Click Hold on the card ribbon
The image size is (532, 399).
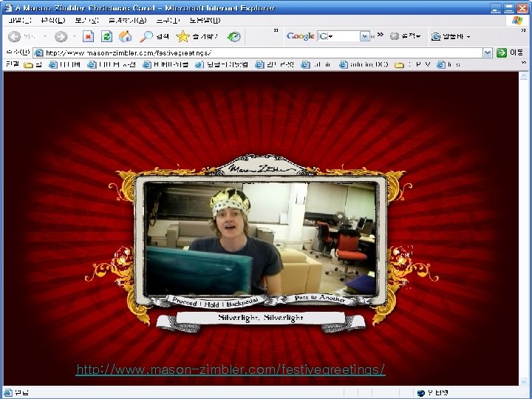coord(211,304)
